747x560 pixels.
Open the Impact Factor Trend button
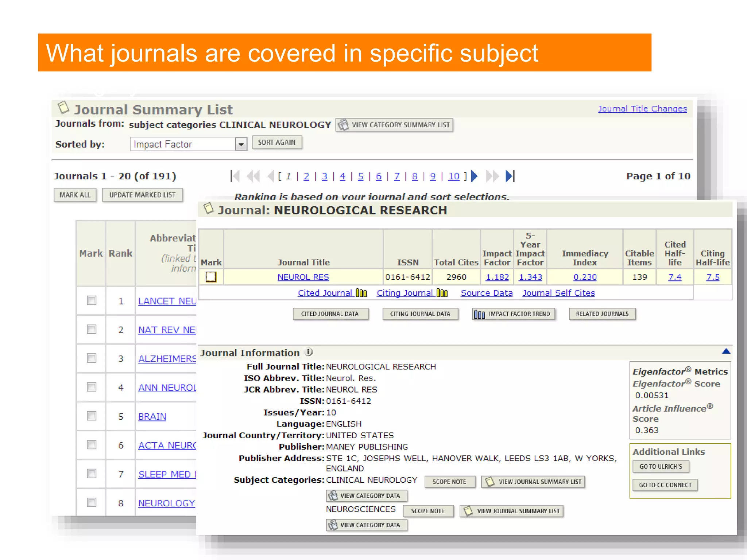[x=514, y=314]
